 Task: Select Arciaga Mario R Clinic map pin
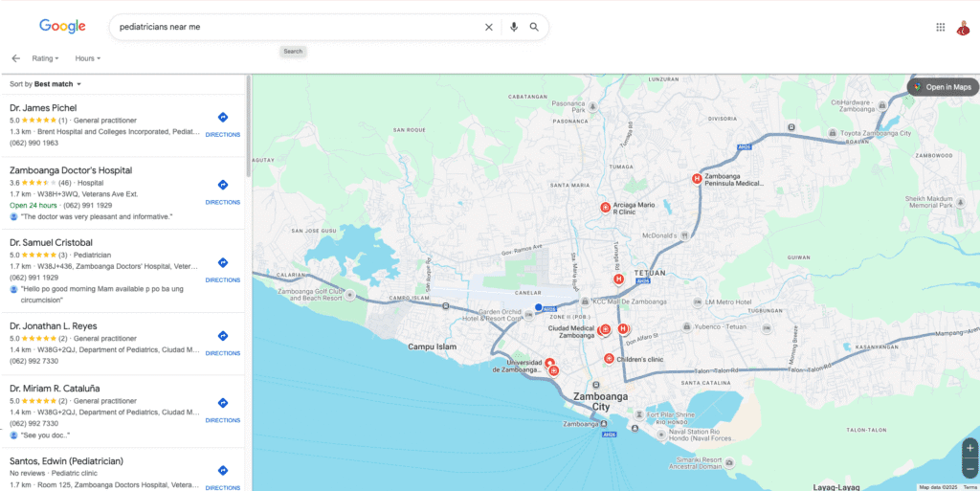click(605, 208)
